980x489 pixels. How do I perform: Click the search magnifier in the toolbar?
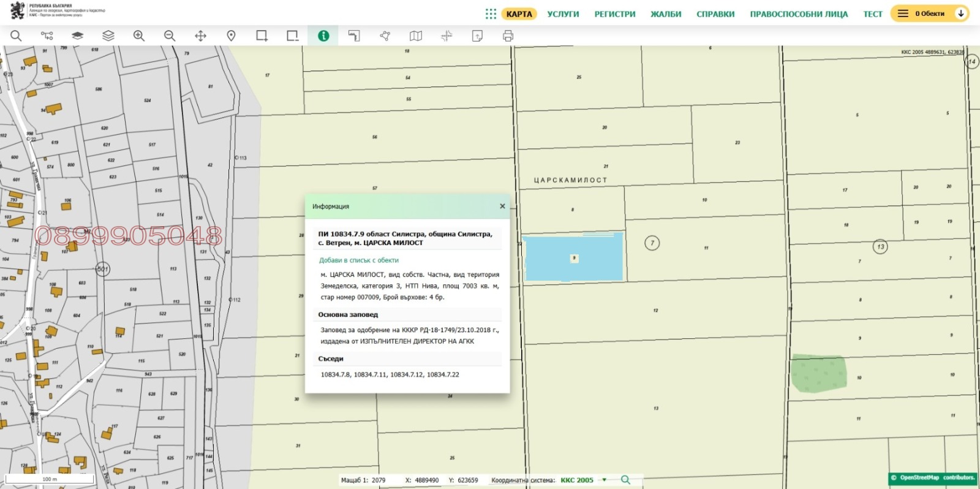[16, 36]
